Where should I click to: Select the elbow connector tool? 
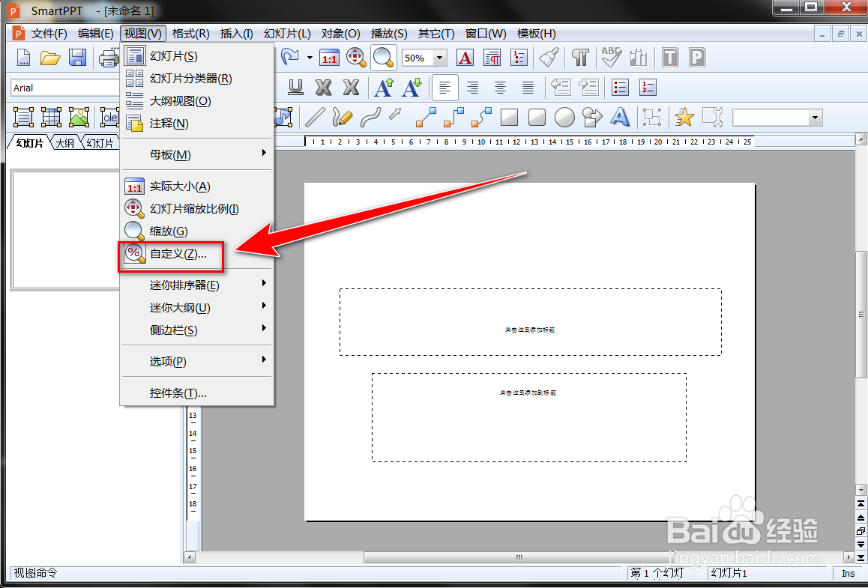(453, 117)
